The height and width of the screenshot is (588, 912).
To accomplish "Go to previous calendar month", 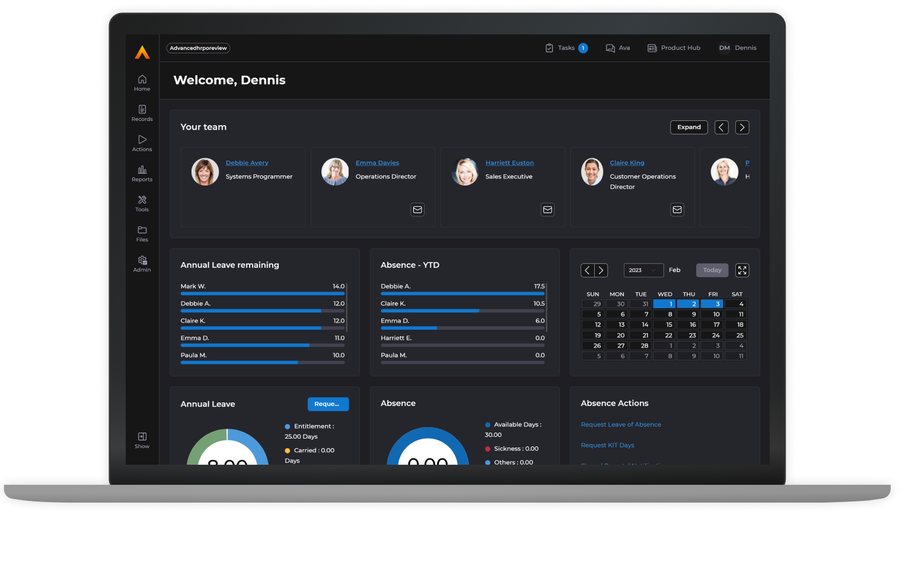I will [x=587, y=270].
